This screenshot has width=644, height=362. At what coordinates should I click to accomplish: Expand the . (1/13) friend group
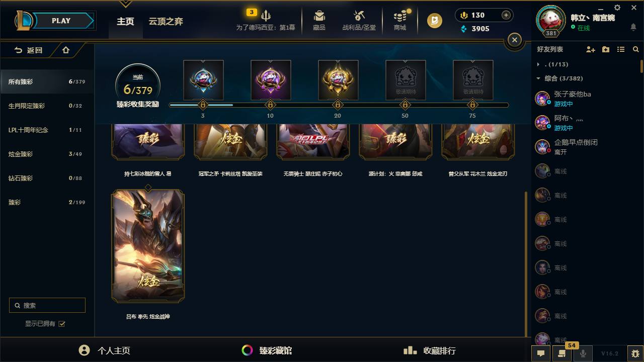(539, 64)
